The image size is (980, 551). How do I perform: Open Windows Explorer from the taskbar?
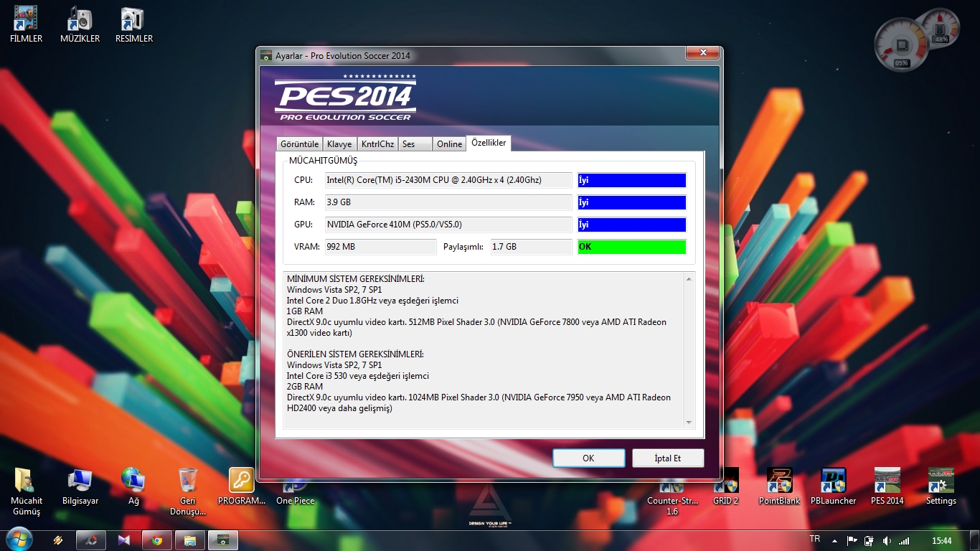[x=190, y=540]
